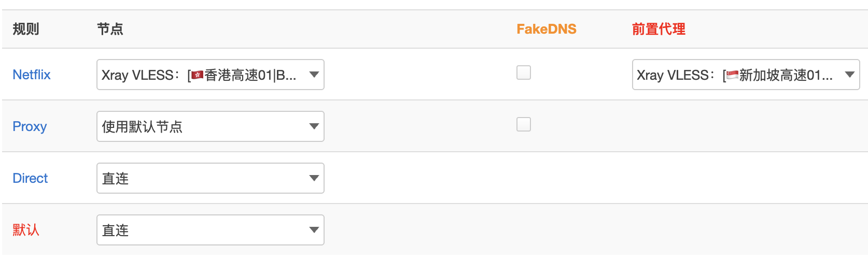
Task: Click dropdown arrow of Direct node selector
Action: 314,178
